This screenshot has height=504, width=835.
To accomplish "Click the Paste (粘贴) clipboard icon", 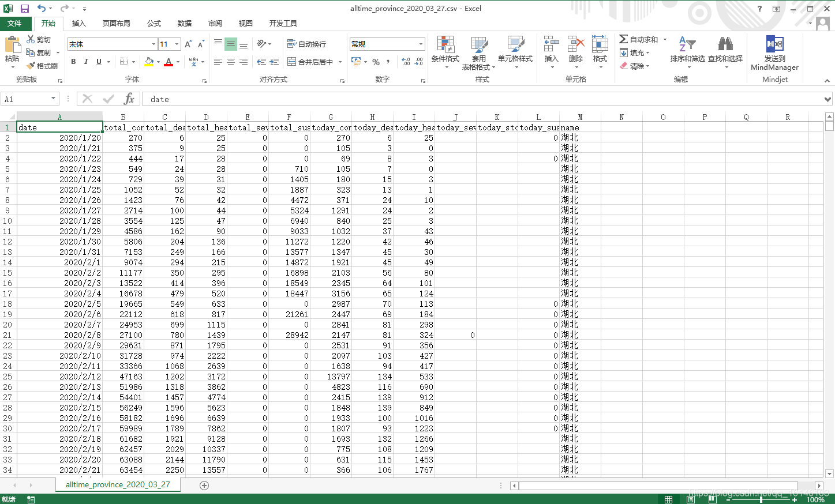I will [x=12, y=44].
